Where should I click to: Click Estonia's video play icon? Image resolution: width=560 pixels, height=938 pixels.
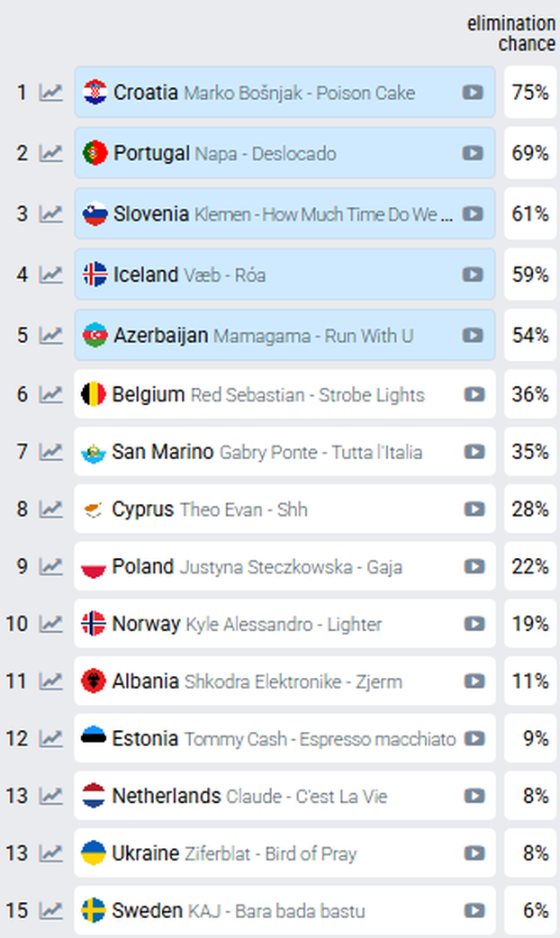click(474, 739)
